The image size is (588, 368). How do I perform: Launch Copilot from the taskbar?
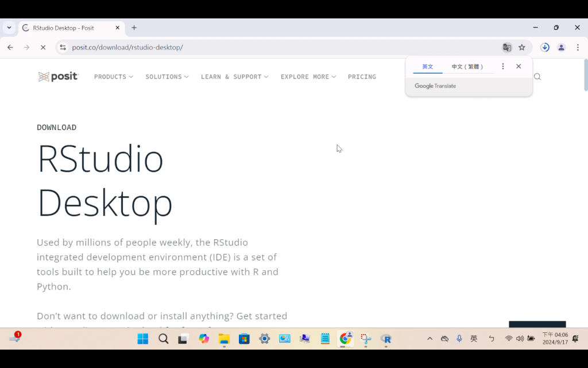click(204, 339)
